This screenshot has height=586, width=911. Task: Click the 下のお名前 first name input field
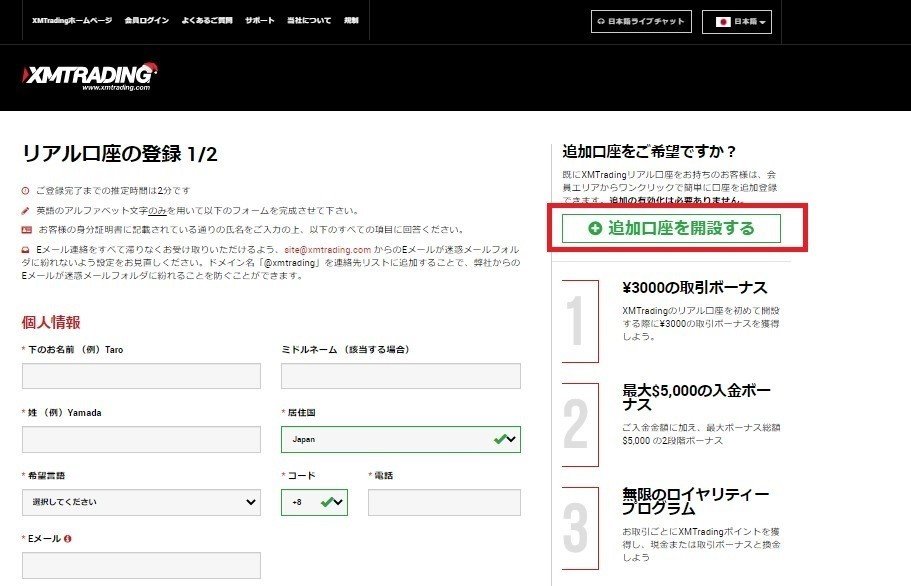[x=139, y=376]
